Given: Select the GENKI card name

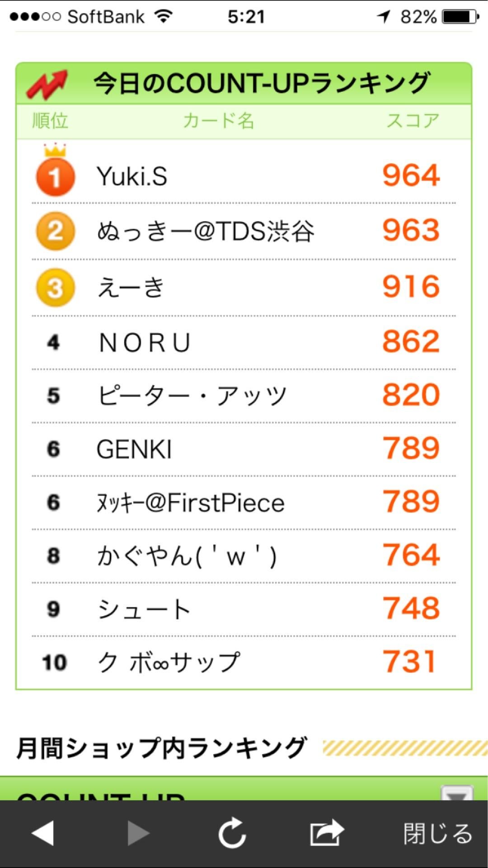Looking at the screenshot, I should (x=134, y=449).
